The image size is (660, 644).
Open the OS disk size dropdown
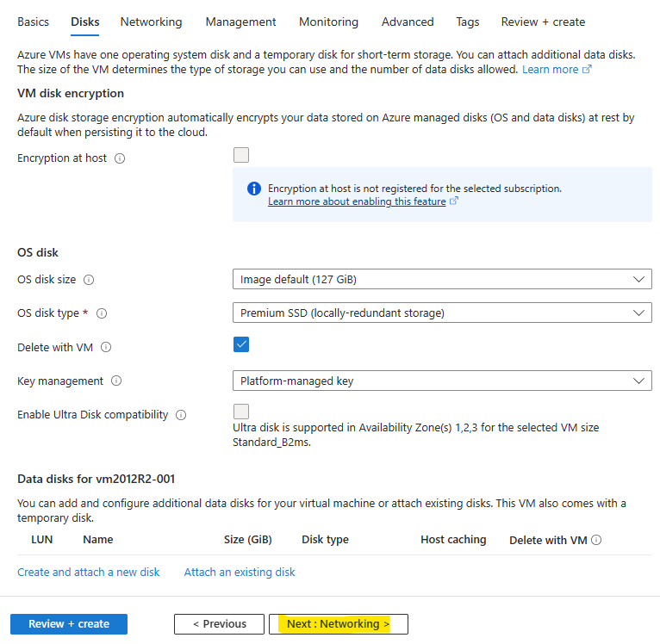click(x=442, y=279)
